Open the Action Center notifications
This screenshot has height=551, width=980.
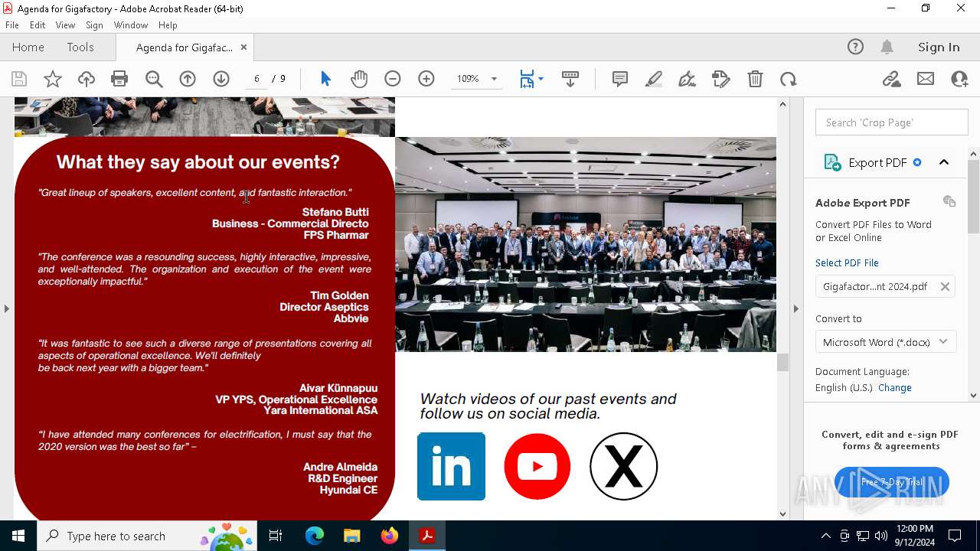click(955, 536)
